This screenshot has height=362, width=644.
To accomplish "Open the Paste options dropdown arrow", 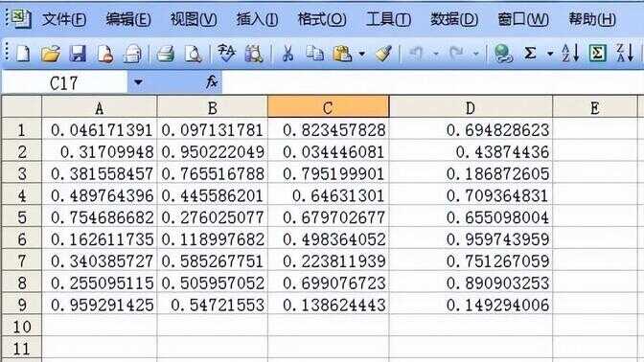I will (x=362, y=54).
